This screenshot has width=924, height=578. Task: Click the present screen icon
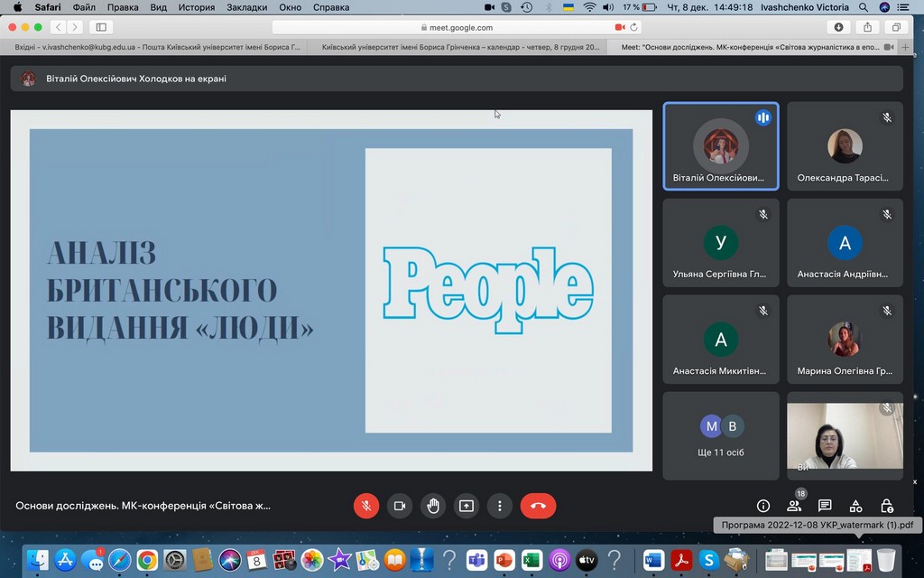pos(467,506)
